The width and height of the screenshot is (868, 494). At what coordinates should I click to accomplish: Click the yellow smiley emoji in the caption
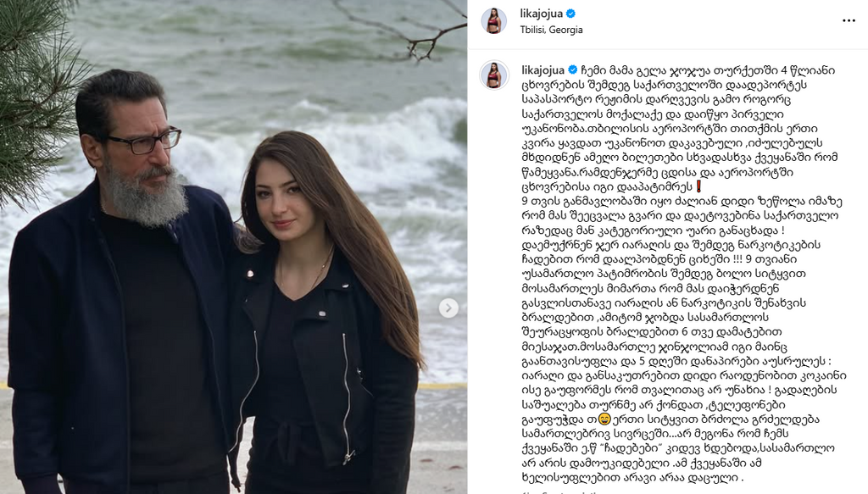604,419
